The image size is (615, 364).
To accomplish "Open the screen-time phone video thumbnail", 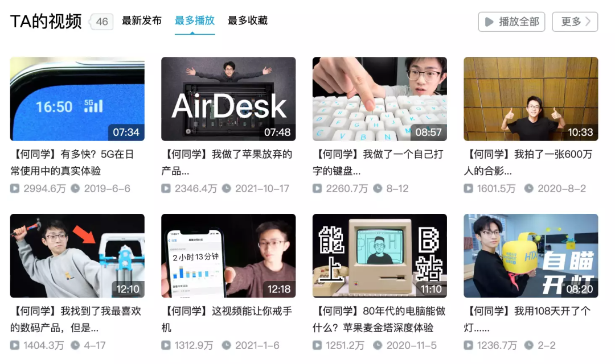I will [x=228, y=256].
